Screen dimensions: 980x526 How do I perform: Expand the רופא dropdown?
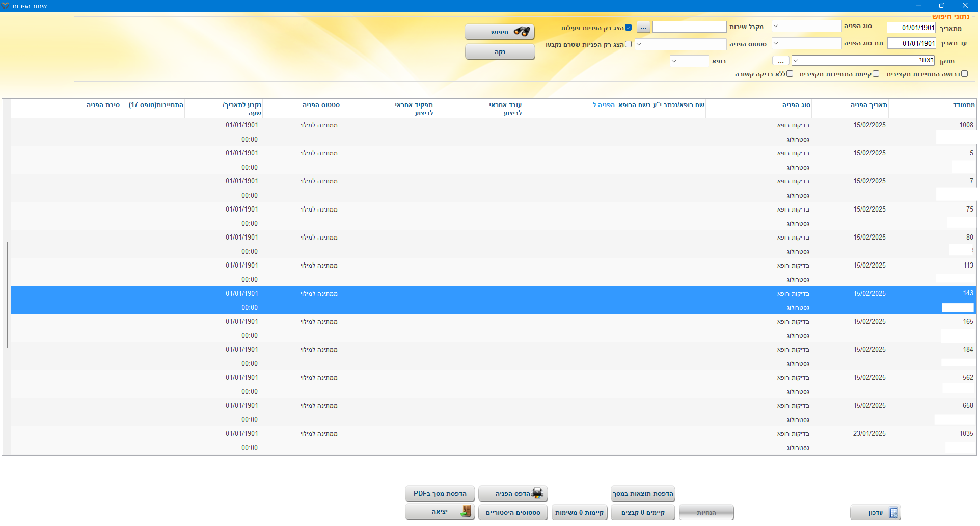689,61
